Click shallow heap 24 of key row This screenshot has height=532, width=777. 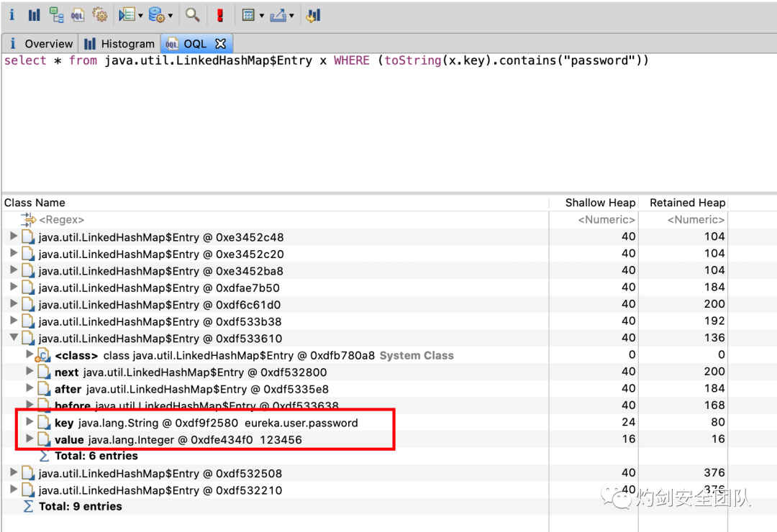(628, 422)
